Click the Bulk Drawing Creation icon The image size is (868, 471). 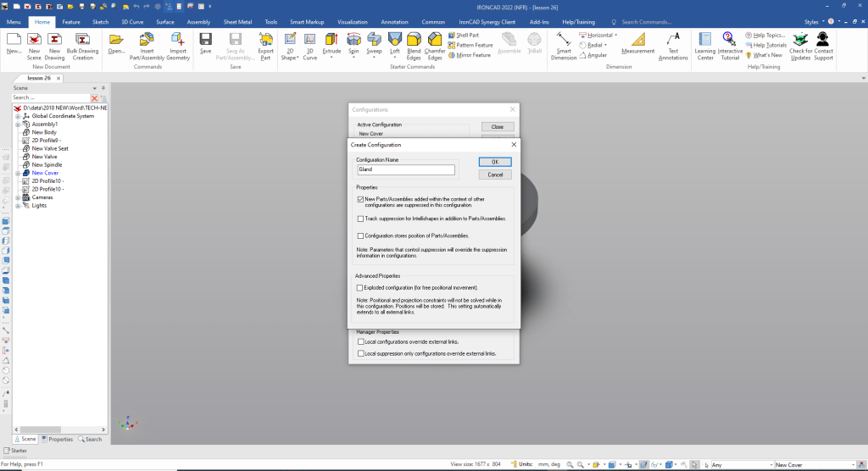[82, 41]
